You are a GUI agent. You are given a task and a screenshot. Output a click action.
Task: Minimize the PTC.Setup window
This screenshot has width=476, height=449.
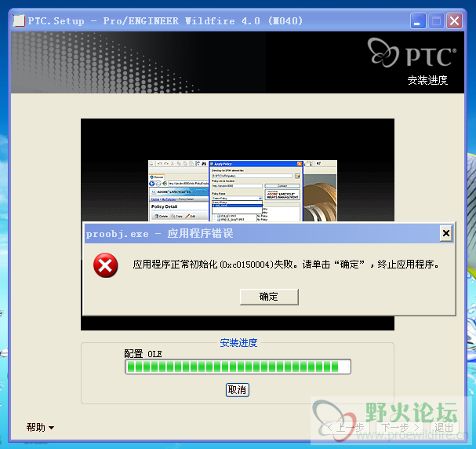point(418,21)
